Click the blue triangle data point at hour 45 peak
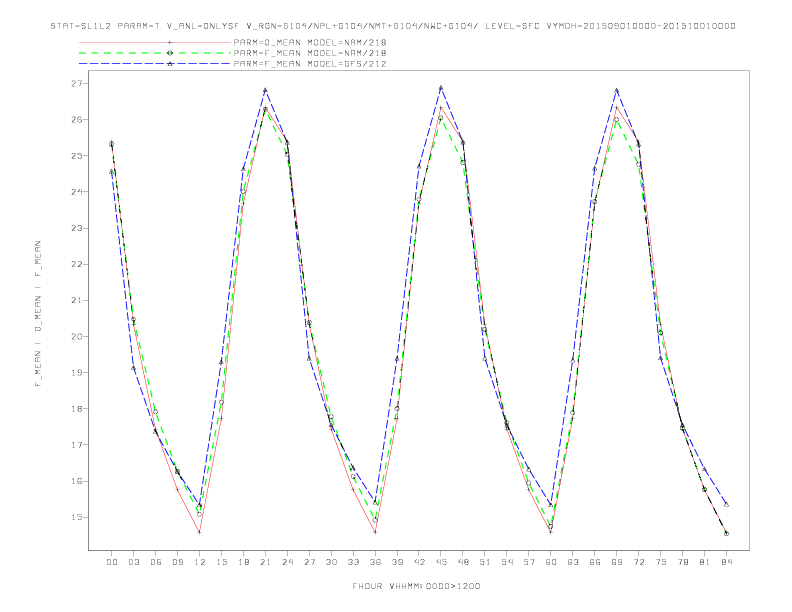 pyautogui.click(x=441, y=87)
